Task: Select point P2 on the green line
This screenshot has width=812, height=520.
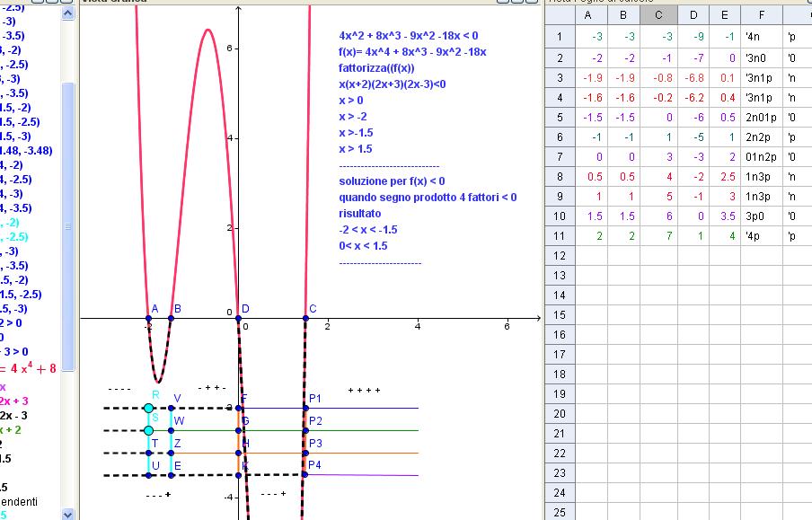Action: point(305,430)
